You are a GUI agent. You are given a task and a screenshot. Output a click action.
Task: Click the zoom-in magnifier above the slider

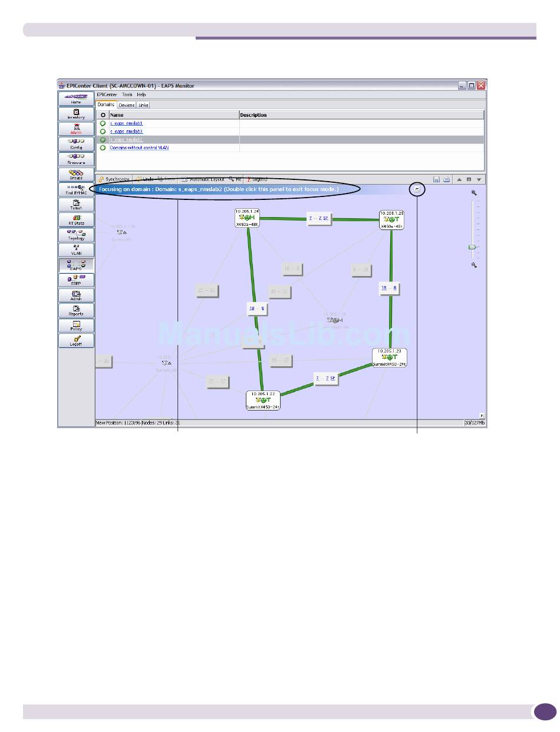coord(473,193)
